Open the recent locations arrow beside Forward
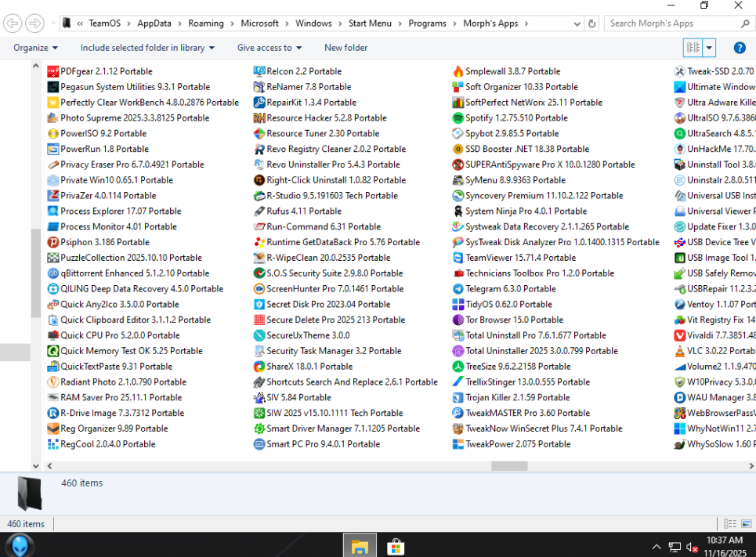 click(x=53, y=24)
